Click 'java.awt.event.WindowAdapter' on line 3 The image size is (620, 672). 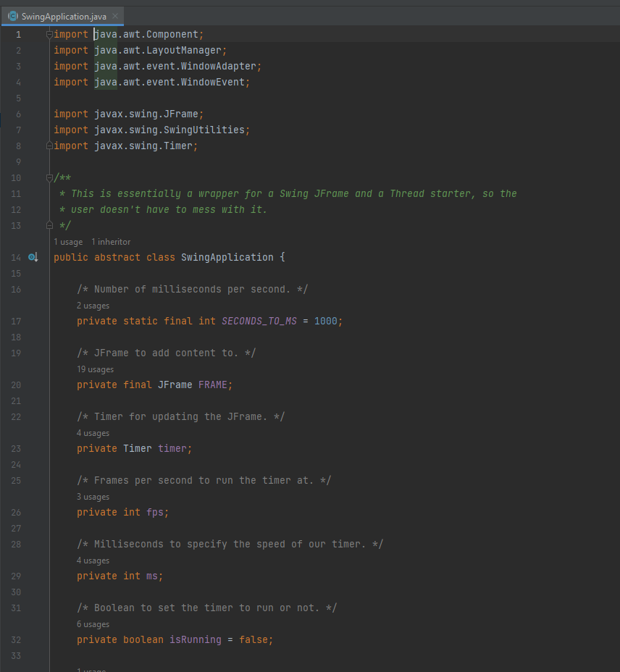[x=175, y=66]
